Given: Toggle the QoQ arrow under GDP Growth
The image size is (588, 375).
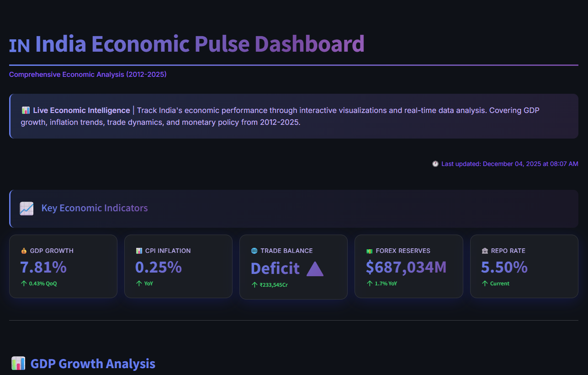Looking at the screenshot, I should pos(22,284).
